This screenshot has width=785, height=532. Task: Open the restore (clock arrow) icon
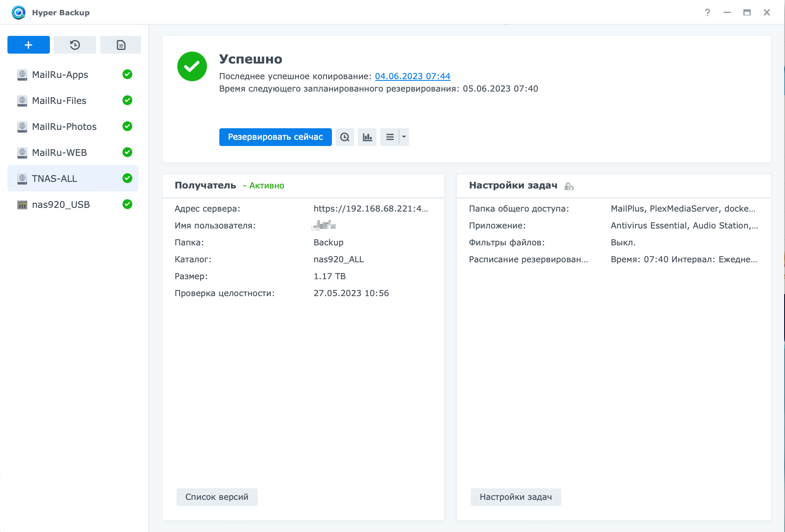pos(75,45)
